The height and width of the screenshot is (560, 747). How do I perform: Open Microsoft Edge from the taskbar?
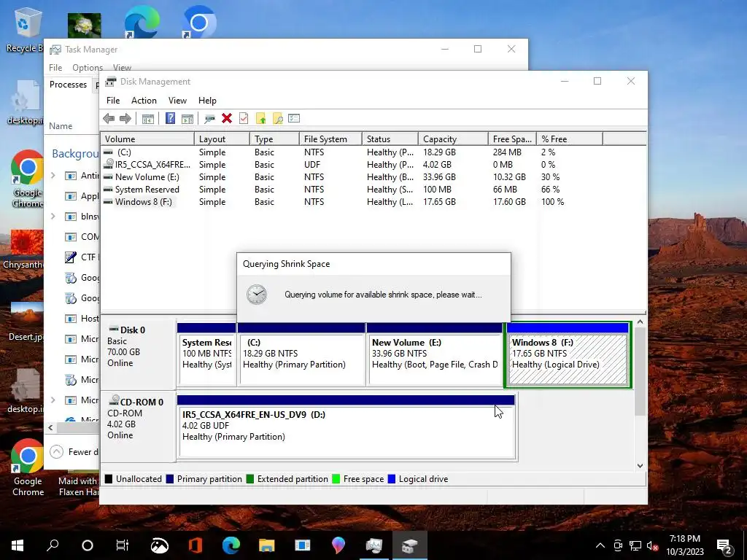coord(231,545)
